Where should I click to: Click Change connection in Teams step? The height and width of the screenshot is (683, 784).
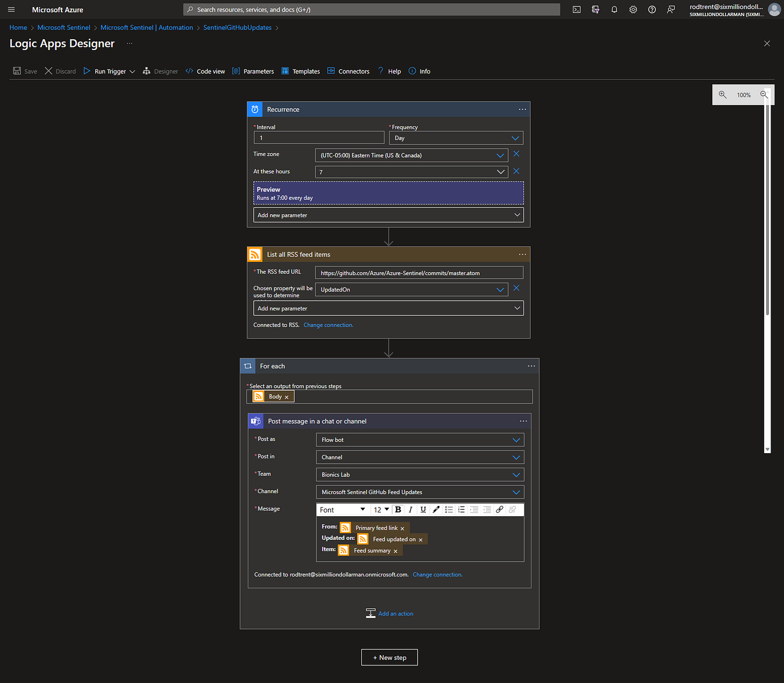pos(438,575)
